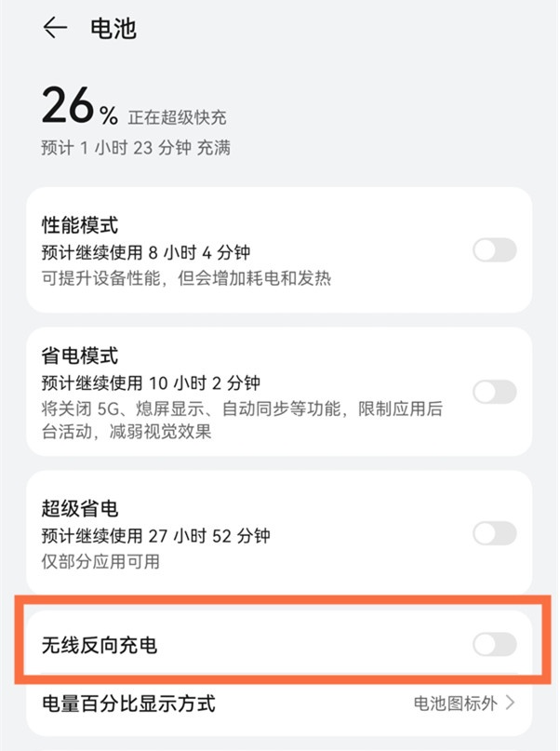Image resolution: width=560 pixels, height=751 pixels.
Task: Select the 电量百分比显示方式 label
Action: [x=128, y=704]
